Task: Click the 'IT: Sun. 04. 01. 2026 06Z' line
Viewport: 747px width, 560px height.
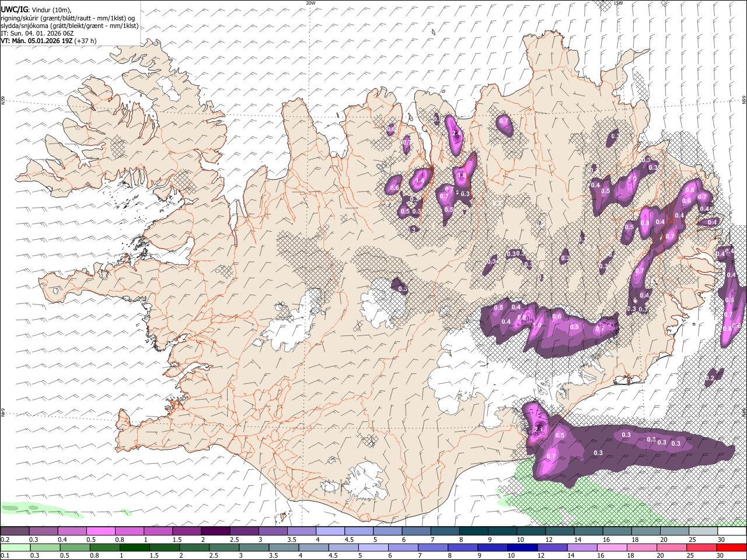Action: tap(37, 33)
